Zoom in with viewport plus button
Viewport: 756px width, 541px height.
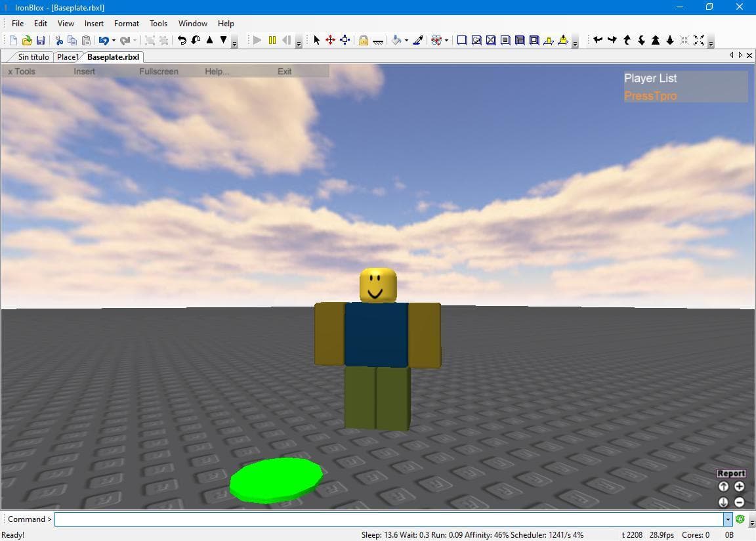[739, 487]
